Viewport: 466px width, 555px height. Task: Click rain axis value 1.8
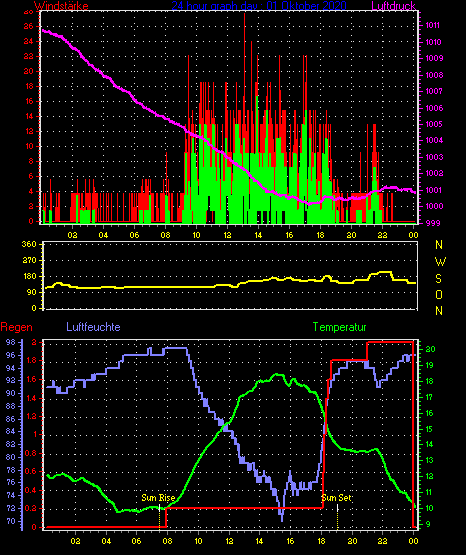(31, 360)
